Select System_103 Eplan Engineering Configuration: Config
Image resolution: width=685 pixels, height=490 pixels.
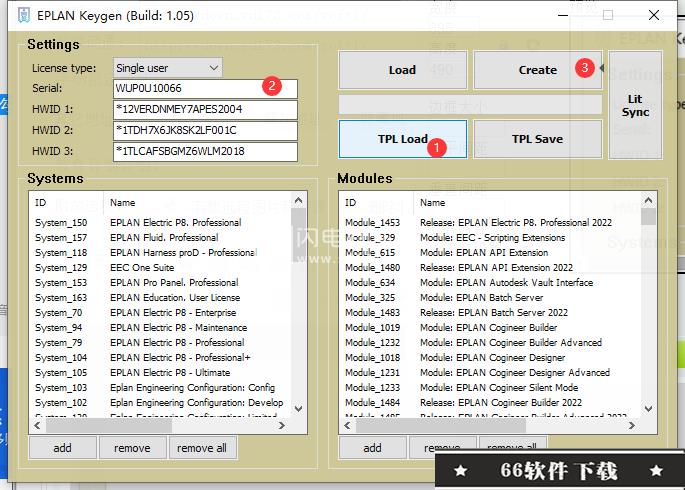(x=161, y=388)
